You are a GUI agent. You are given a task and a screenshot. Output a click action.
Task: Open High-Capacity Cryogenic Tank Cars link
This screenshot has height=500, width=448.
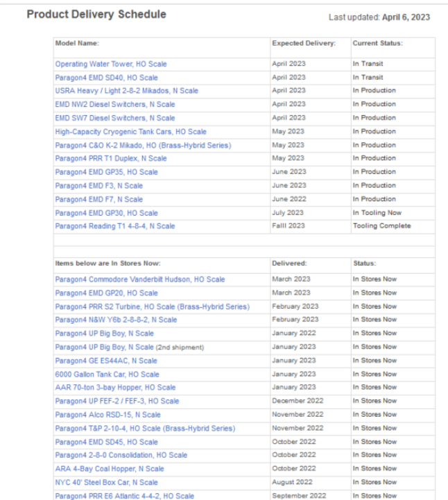pyautogui.click(x=130, y=132)
